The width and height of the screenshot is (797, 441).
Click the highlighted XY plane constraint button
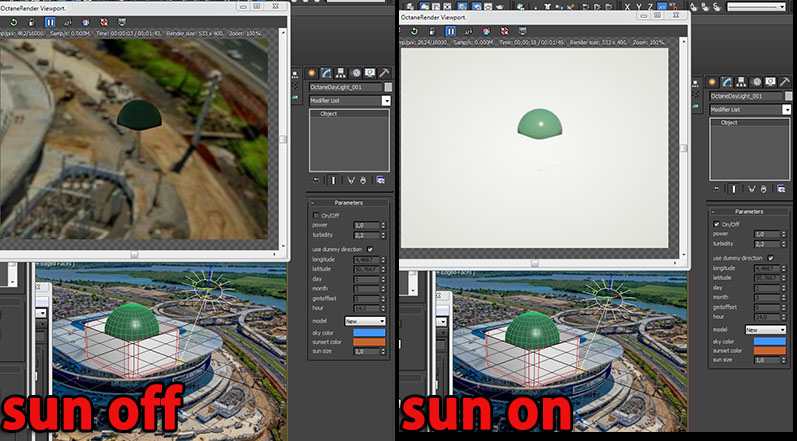point(662,7)
